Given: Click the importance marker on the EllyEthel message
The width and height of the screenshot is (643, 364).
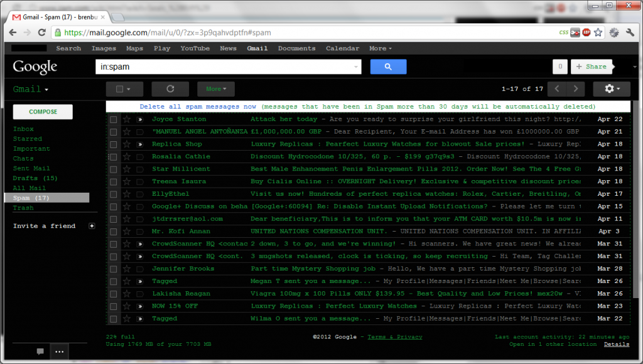Looking at the screenshot, I should point(140,195).
